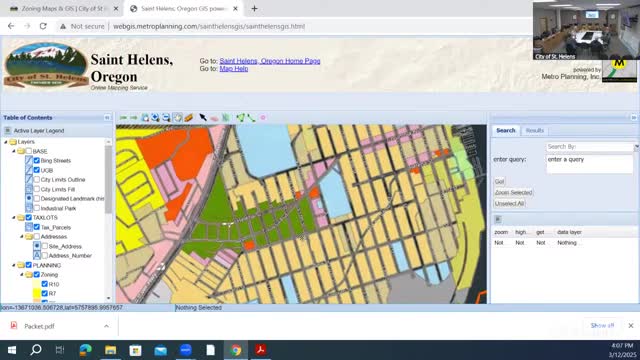Select the zoom in magnifier tool
The image size is (640, 360).
coord(156,118)
